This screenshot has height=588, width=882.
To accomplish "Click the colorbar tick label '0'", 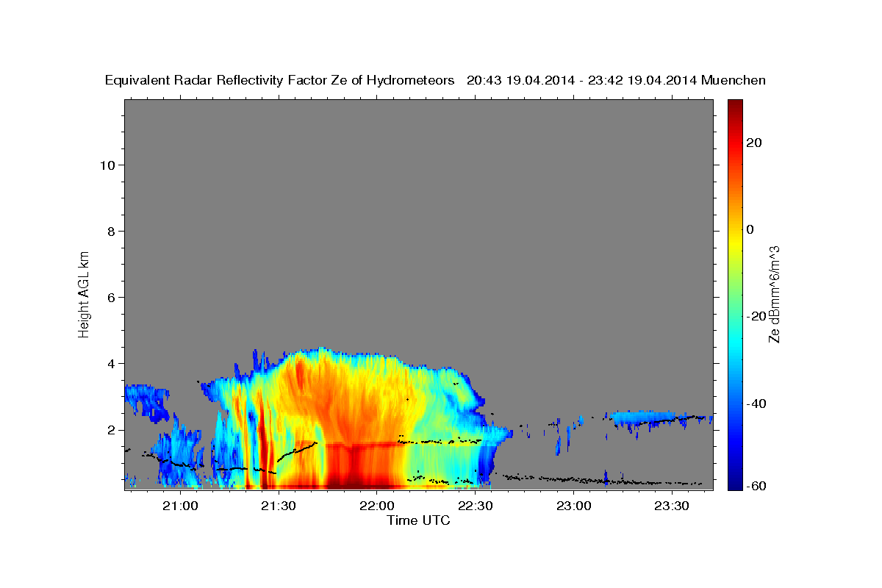I will pos(750,229).
